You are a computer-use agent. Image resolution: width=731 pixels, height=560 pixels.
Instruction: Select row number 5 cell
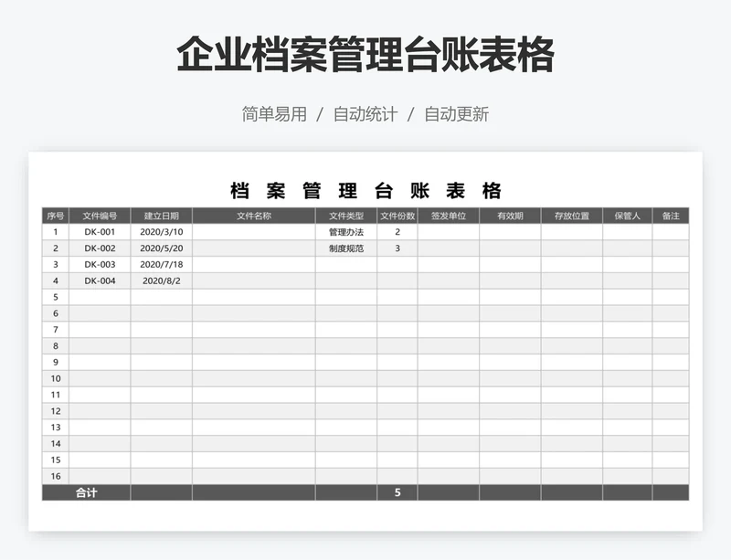56,297
